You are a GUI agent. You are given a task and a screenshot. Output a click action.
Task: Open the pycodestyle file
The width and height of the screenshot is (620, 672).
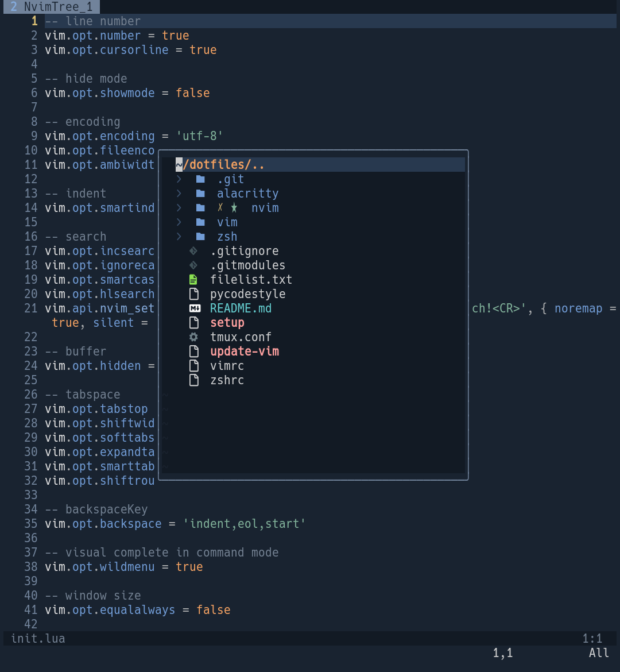[247, 294]
